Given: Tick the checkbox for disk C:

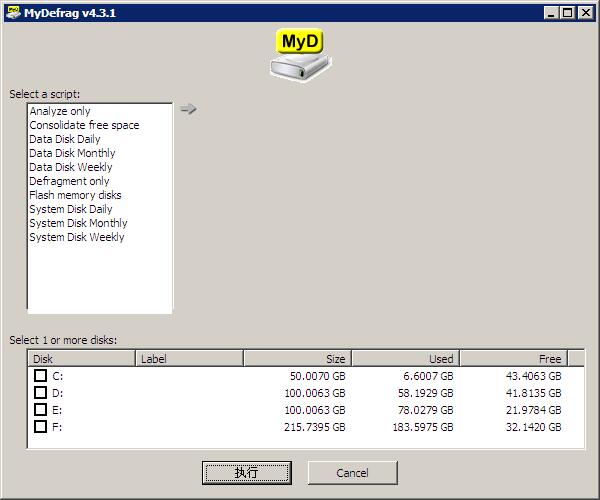Looking at the screenshot, I should point(41,376).
